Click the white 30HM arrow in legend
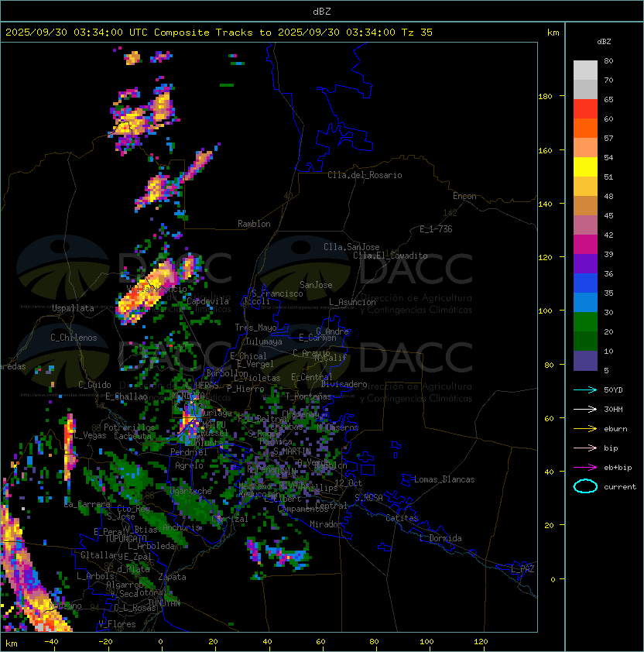 (585, 410)
